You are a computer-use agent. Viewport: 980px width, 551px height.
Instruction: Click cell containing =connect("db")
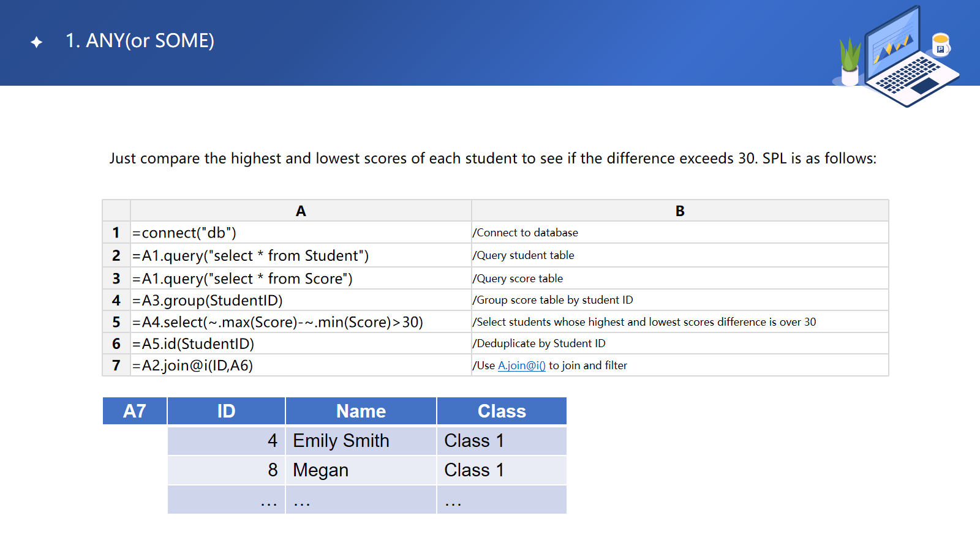[300, 233]
